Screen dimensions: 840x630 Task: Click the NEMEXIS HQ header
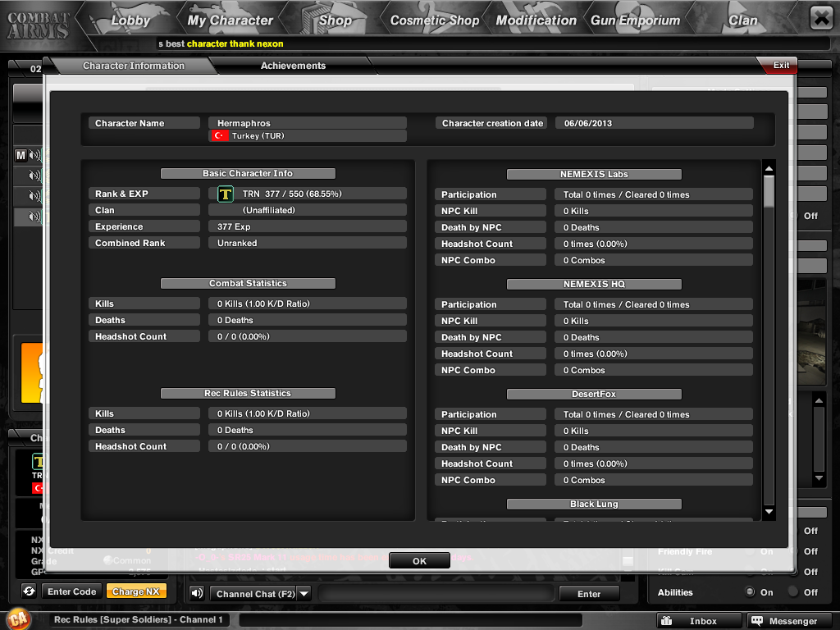[x=594, y=284]
